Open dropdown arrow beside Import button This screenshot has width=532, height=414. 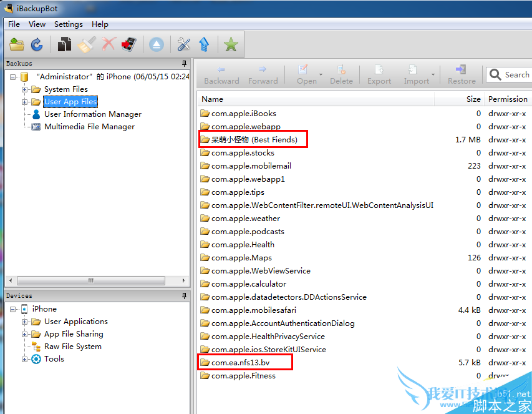click(x=433, y=74)
